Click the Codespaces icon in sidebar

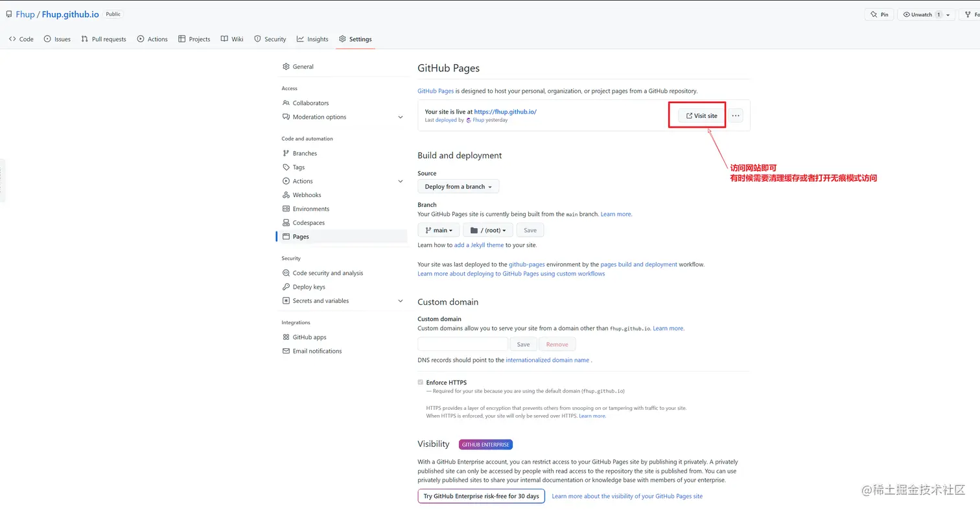pyautogui.click(x=286, y=222)
